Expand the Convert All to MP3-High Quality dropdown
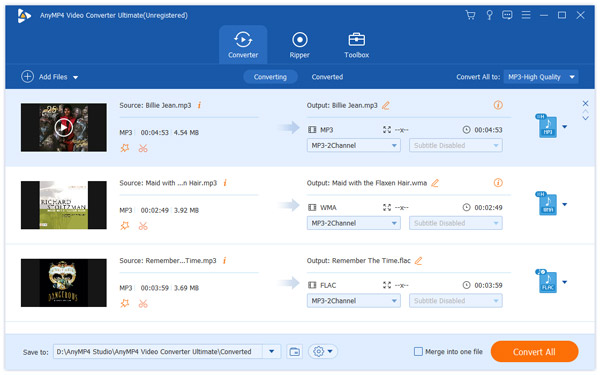 [x=541, y=77]
